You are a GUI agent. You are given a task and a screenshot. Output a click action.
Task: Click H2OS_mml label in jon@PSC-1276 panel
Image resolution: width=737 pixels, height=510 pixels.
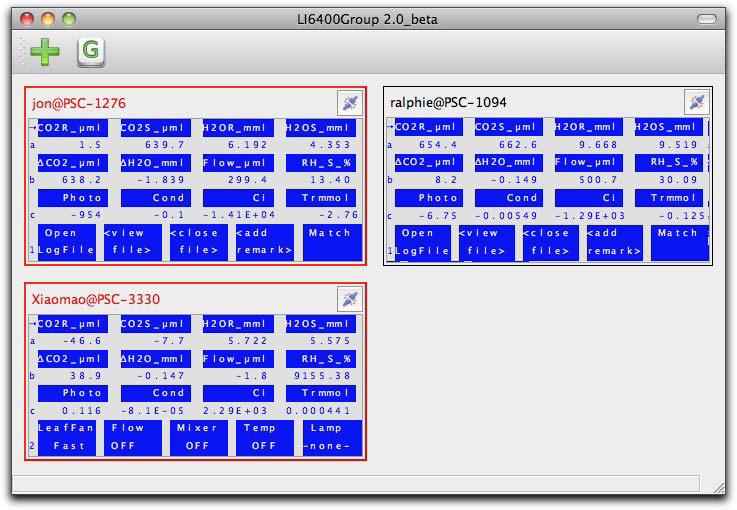pos(321,128)
